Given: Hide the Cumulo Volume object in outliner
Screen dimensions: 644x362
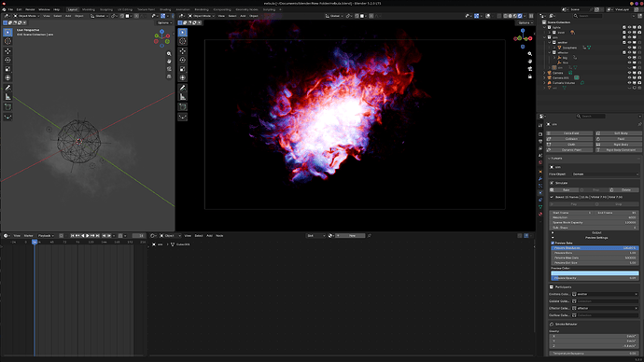Looking at the screenshot, I should [629, 83].
